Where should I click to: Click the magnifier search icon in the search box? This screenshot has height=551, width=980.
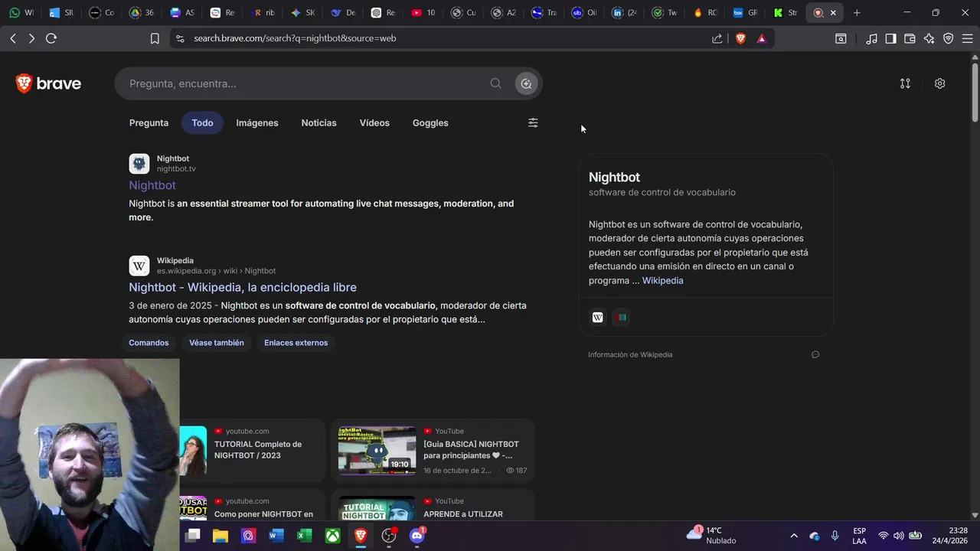pos(495,83)
